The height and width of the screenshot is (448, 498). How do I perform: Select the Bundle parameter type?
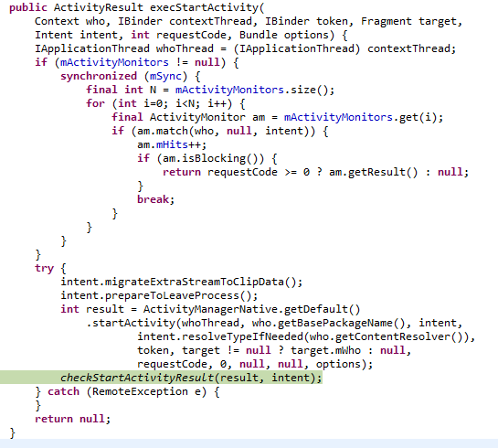tap(259, 35)
